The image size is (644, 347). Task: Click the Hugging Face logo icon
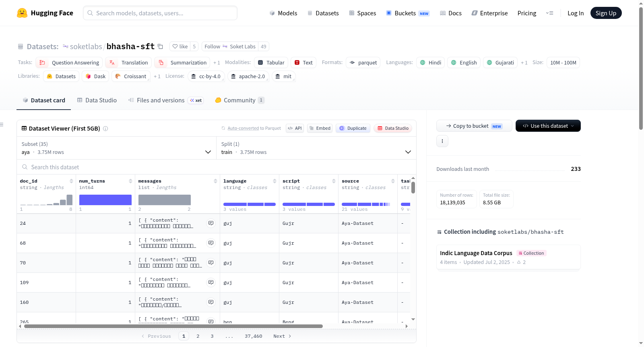22,13
